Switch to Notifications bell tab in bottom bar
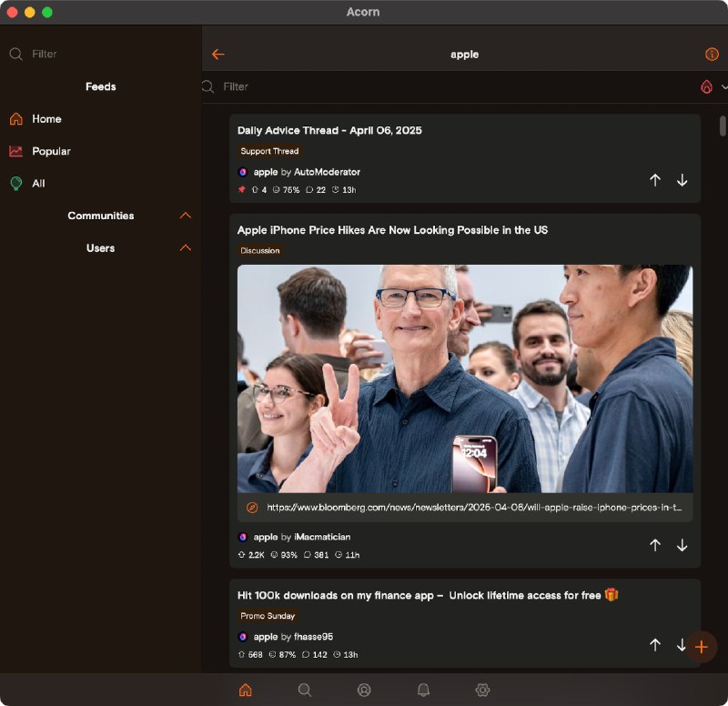 click(423, 691)
